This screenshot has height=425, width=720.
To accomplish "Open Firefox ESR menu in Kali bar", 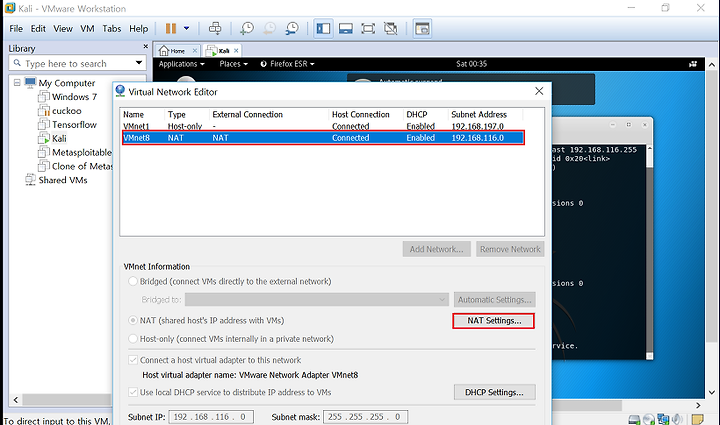I will coord(287,64).
